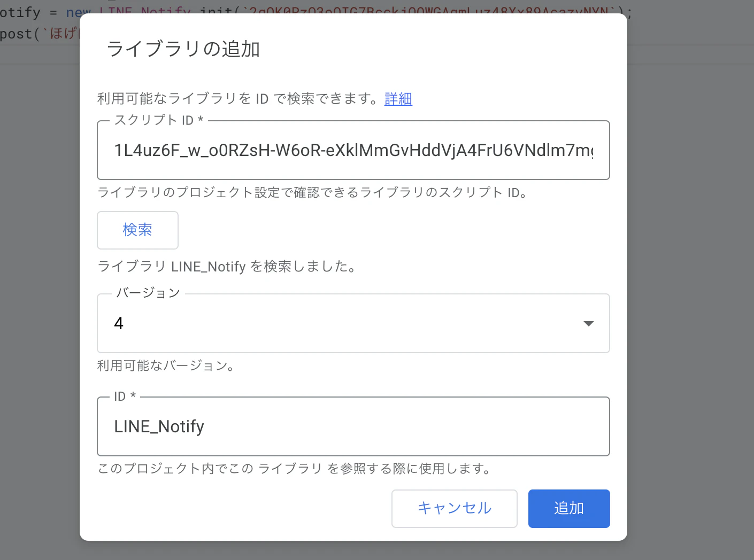754x560 pixels.
Task: Click the キャンセル cancel button
Action: pyautogui.click(x=455, y=508)
